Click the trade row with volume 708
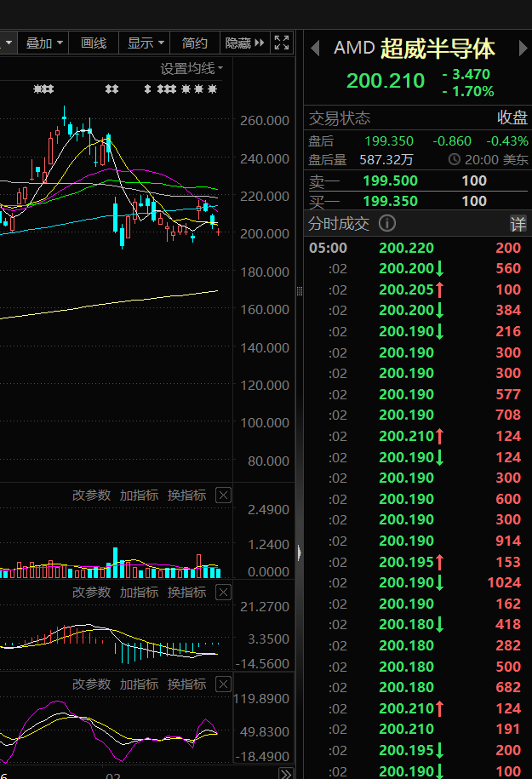The image size is (532, 779). [x=417, y=415]
